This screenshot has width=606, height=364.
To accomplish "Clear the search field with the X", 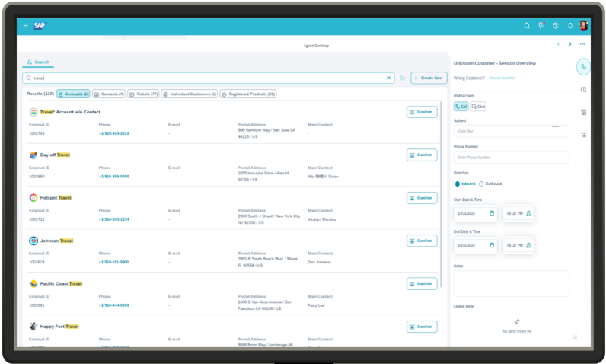I will coord(388,78).
